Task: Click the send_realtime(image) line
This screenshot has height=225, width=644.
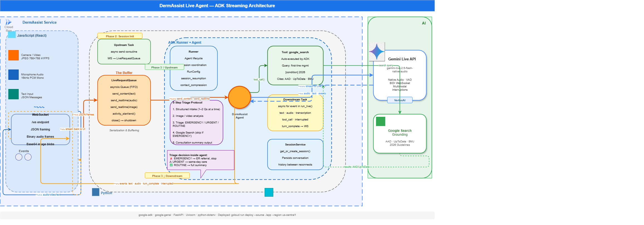Action: tap(124, 107)
